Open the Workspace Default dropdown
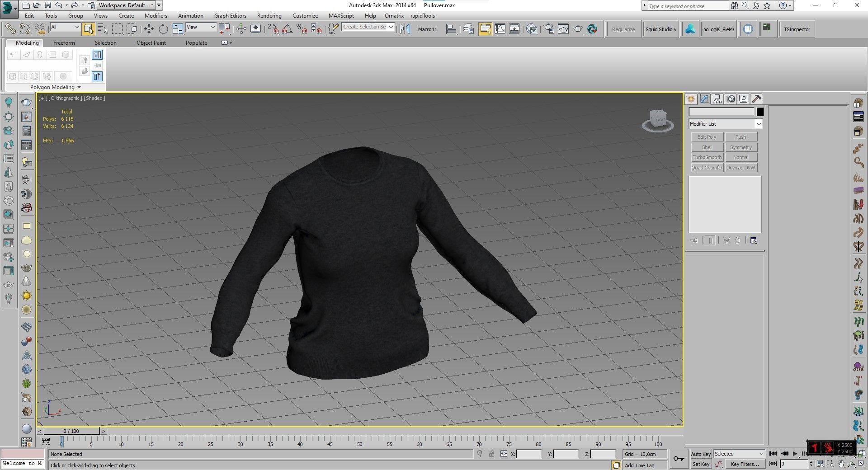This screenshot has height=470, width=868. click(x=126, y=5)
